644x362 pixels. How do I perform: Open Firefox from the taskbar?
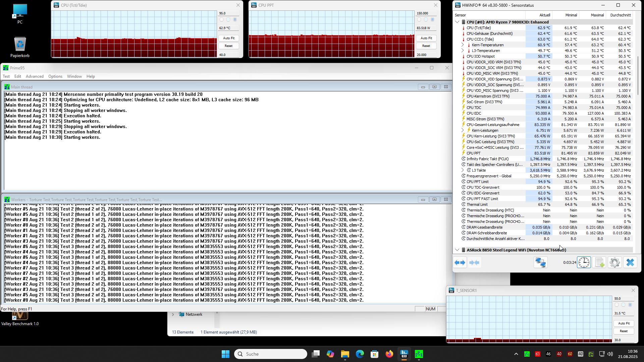click(x=389, y=354)
